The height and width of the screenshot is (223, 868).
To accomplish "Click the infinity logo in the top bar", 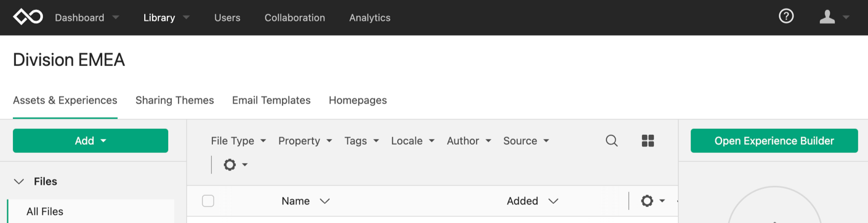I will click(28, 17).
